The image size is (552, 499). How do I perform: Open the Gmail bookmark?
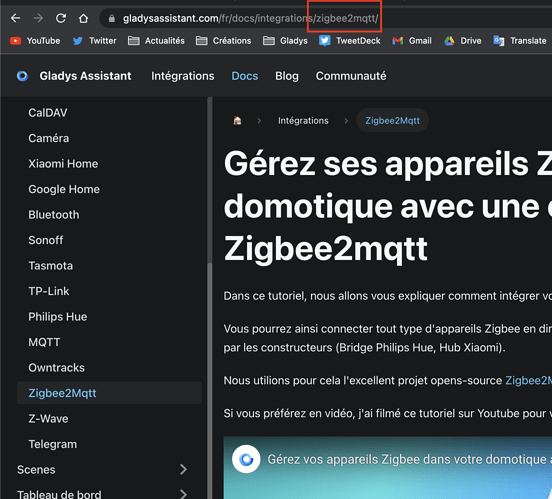click(x=412, y=41)
